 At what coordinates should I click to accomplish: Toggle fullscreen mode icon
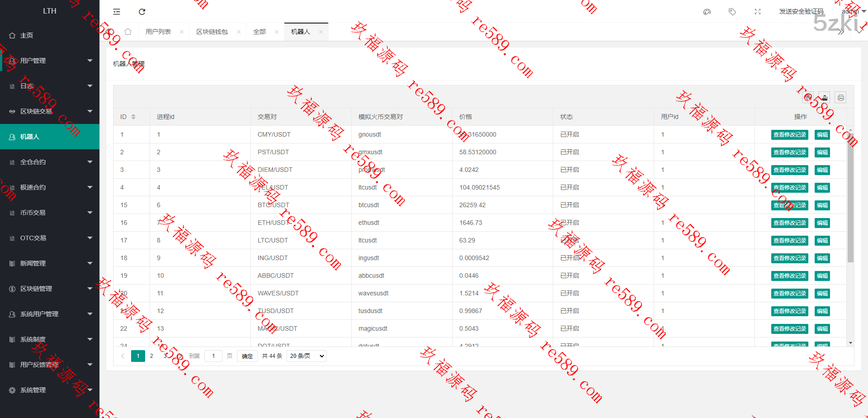[758, 12]
